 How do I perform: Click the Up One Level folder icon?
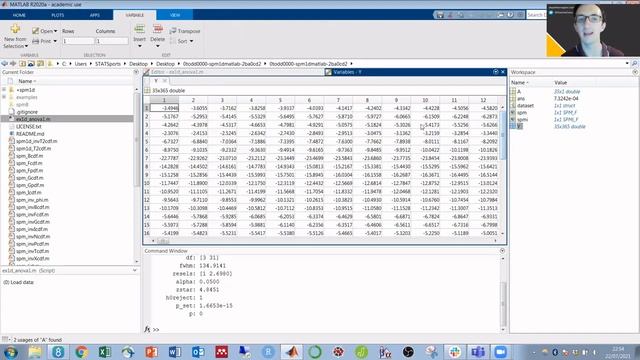(22, 64)
